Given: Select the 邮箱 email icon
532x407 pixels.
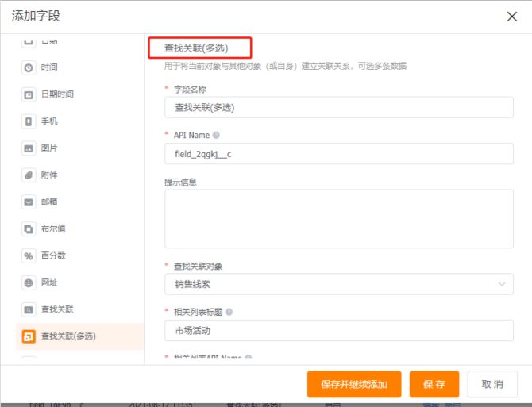Looking at the screenshot, I should click(x=29, y=202).
